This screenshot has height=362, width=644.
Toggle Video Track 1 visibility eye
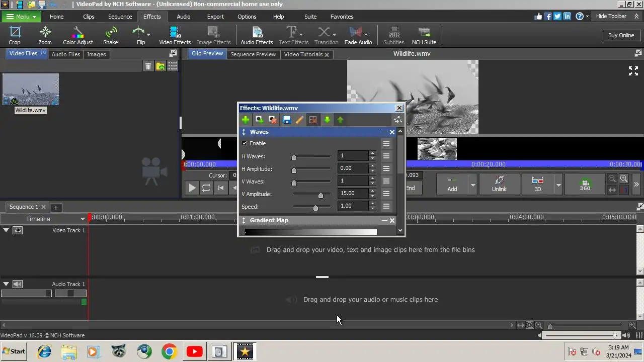(x=18, y=230)
